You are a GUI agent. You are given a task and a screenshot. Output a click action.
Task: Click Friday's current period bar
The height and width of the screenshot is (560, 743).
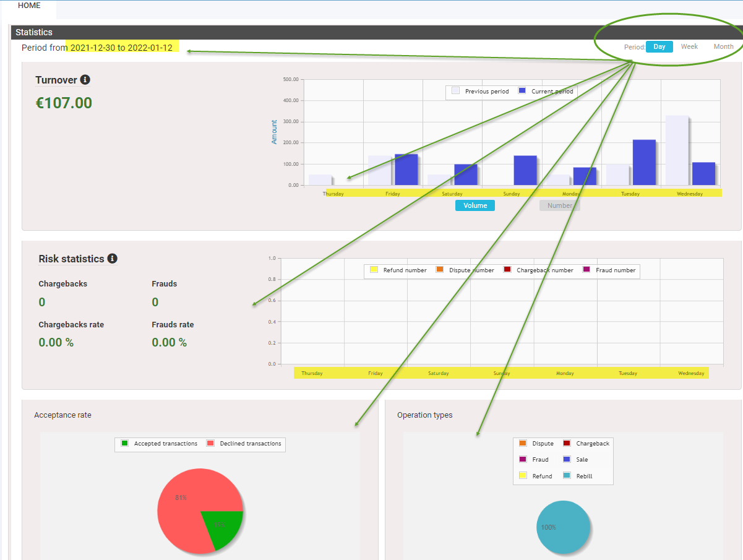(406, 170)
